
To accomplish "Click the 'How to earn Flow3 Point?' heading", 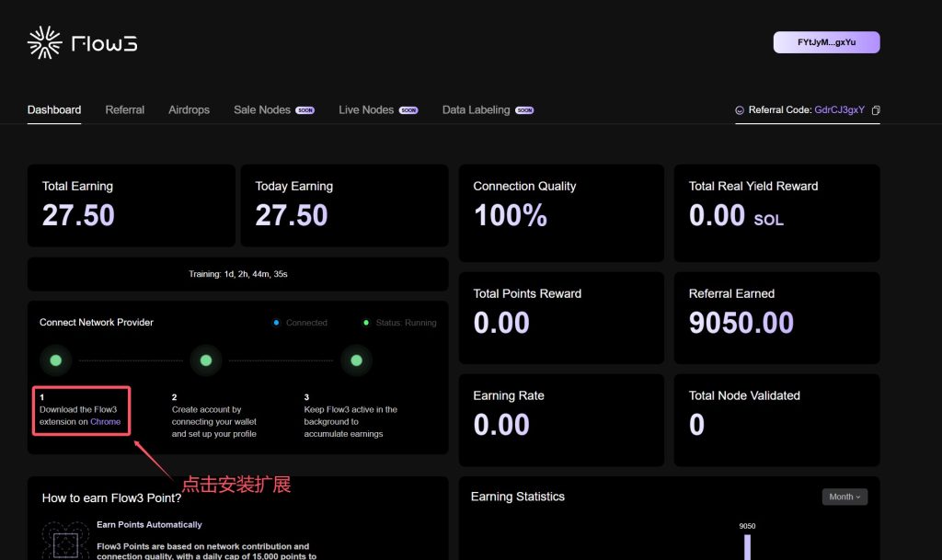I will [111, 497].
